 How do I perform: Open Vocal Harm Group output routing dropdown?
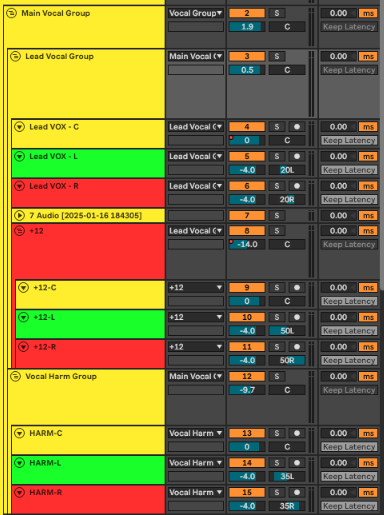(x=196, y=376)
